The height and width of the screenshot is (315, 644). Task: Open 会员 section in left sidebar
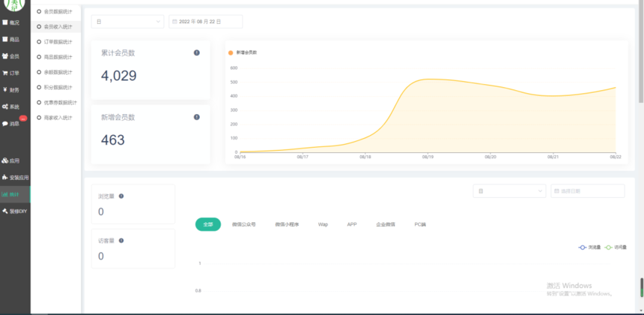point(11,56)
